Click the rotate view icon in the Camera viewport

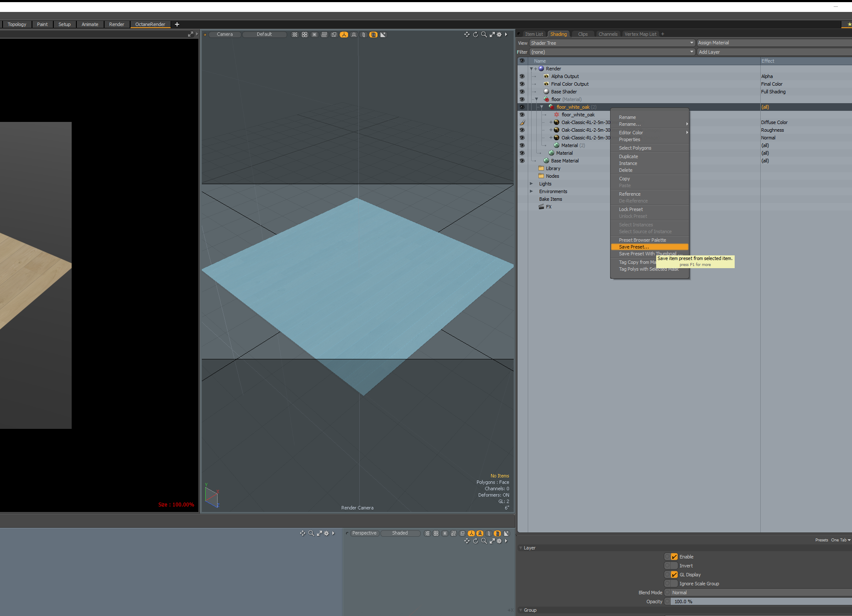(x=475, y=35)
